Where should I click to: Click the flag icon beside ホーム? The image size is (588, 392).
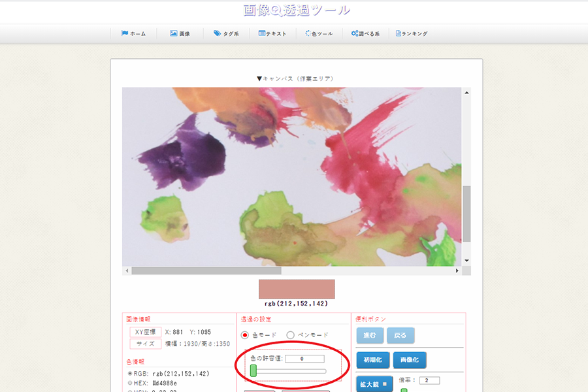pos(125,33)
